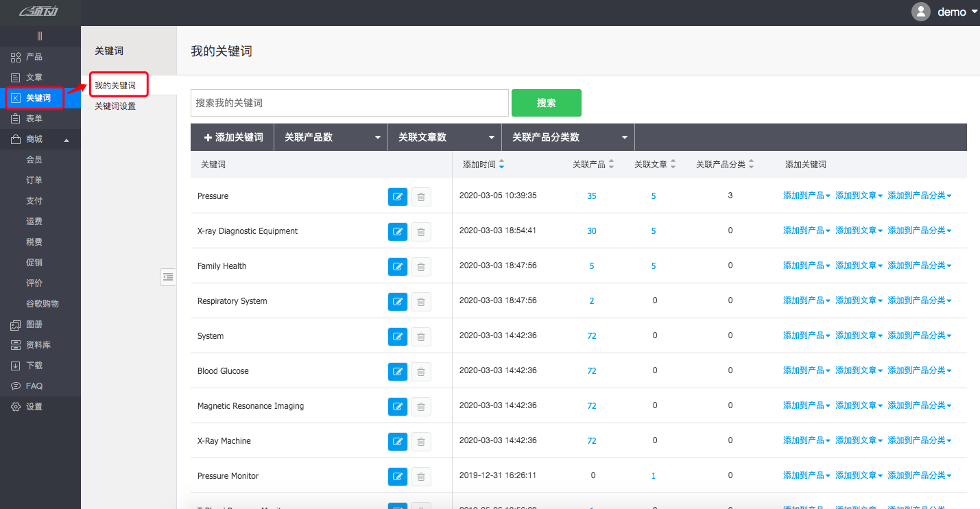Image resolution: width=980 pixels, height=509 pixels.
Task: Open the demo account dropdown menu
Action: (x=953, y=12)
